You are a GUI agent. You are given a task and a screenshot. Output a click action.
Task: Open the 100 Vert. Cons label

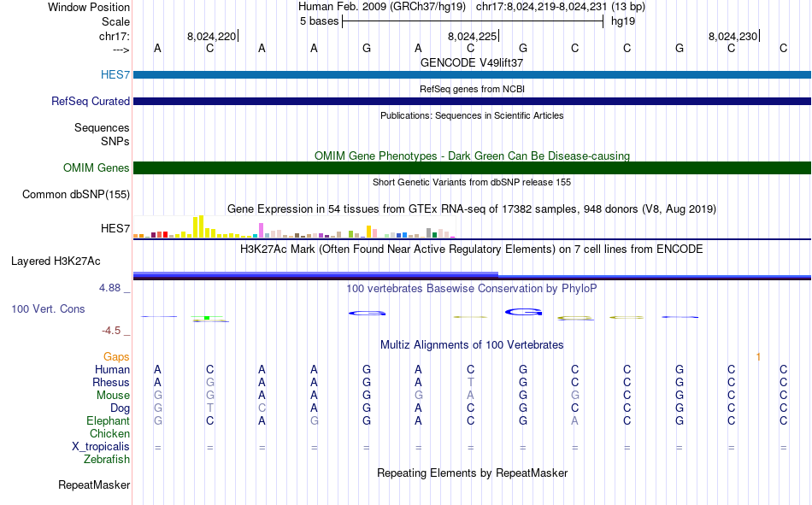pos(48,308)
